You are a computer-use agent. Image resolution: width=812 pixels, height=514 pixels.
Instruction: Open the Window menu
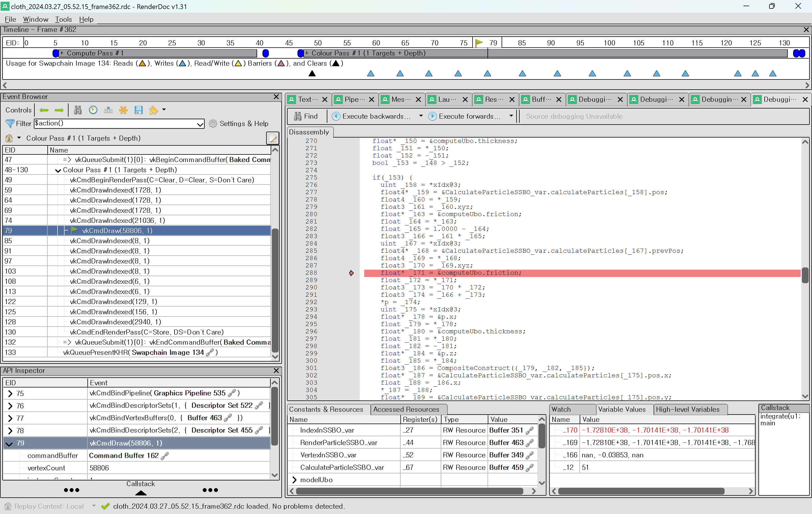coord(36,19)
